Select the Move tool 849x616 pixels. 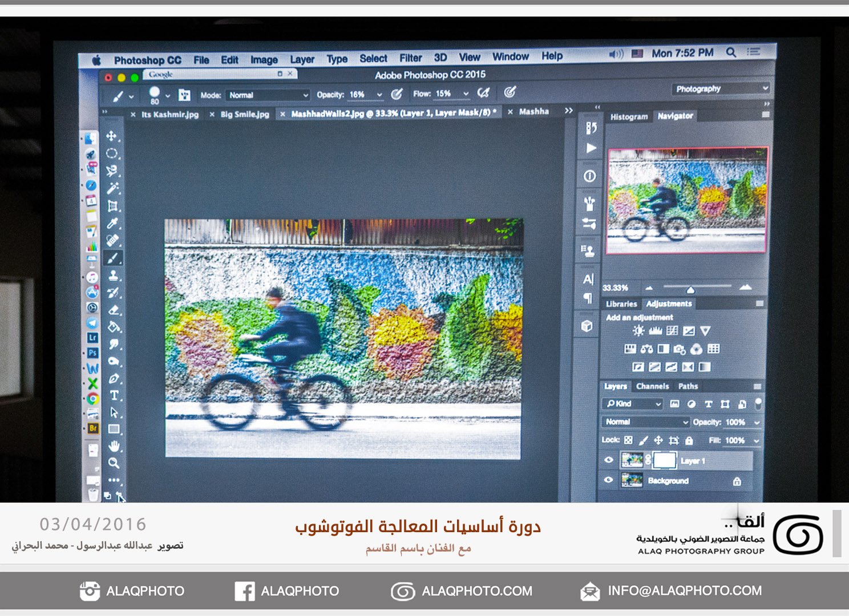112,136
